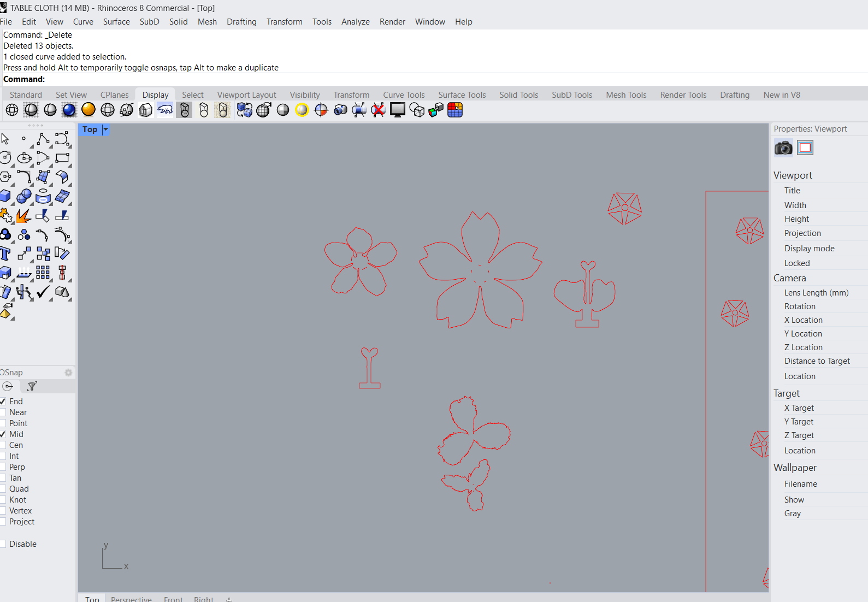Open the Top viewport dropdown arrow

[x=105, y=129]
